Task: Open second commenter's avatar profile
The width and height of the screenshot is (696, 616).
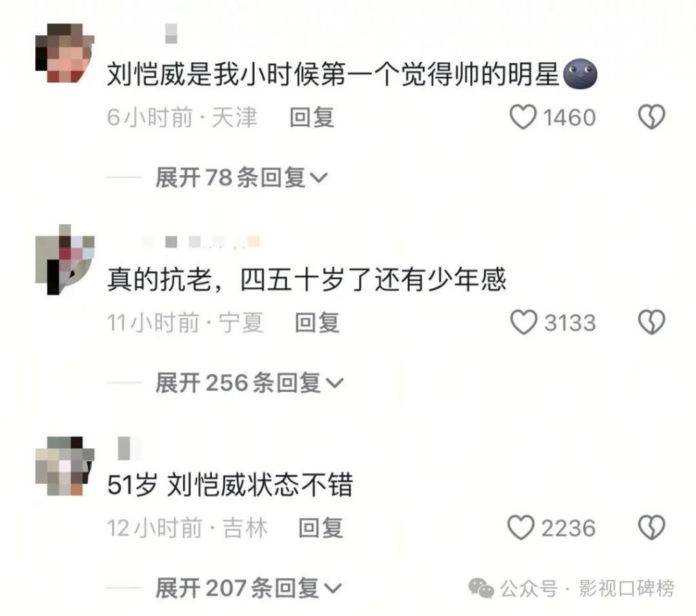Action: [x=65, y=259]
